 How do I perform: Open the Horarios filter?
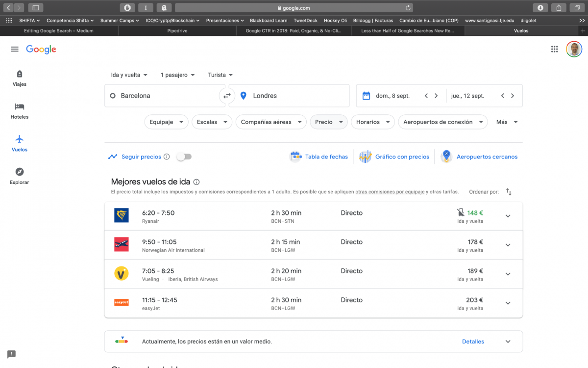373,122
